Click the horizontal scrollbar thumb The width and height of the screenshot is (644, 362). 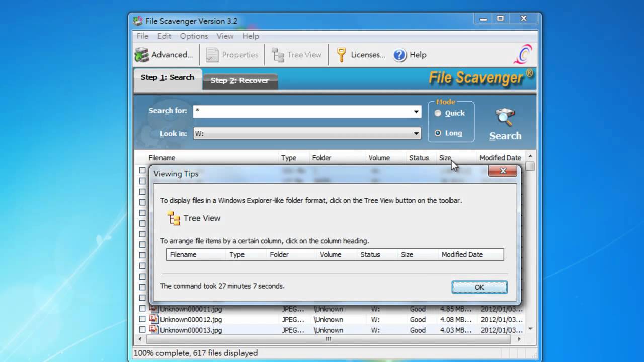[328, 339]
